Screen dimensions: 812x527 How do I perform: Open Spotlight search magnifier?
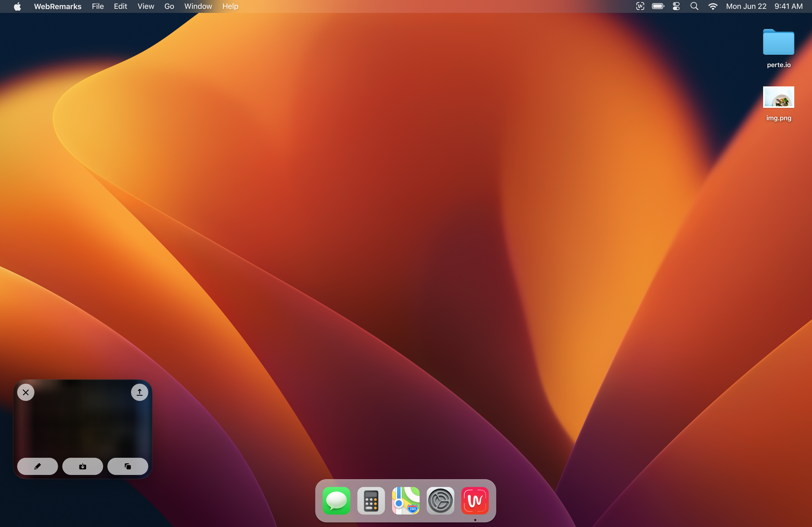click(x=694, y=6)
